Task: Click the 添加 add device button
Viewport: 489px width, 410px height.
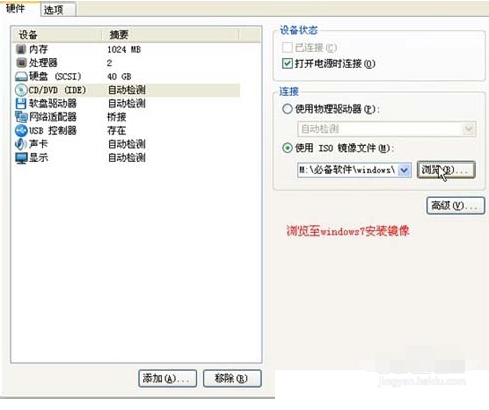Action: (167, 378)
